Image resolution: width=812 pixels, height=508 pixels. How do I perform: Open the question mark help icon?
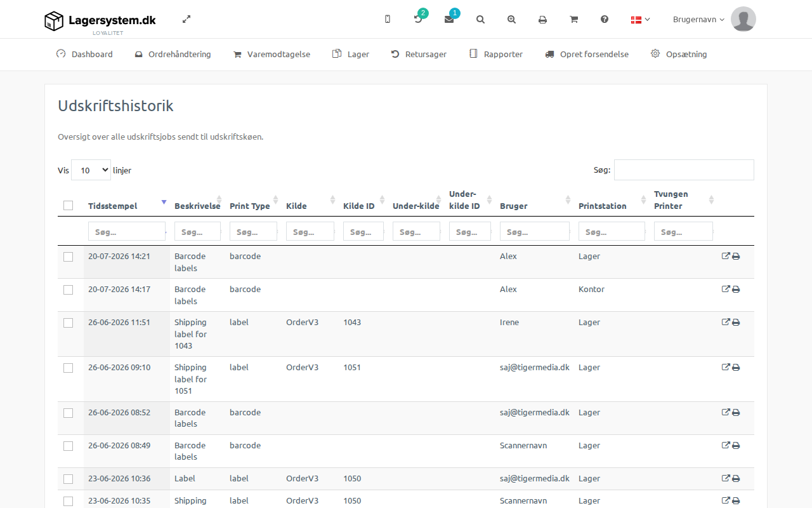tap(605, 19)
